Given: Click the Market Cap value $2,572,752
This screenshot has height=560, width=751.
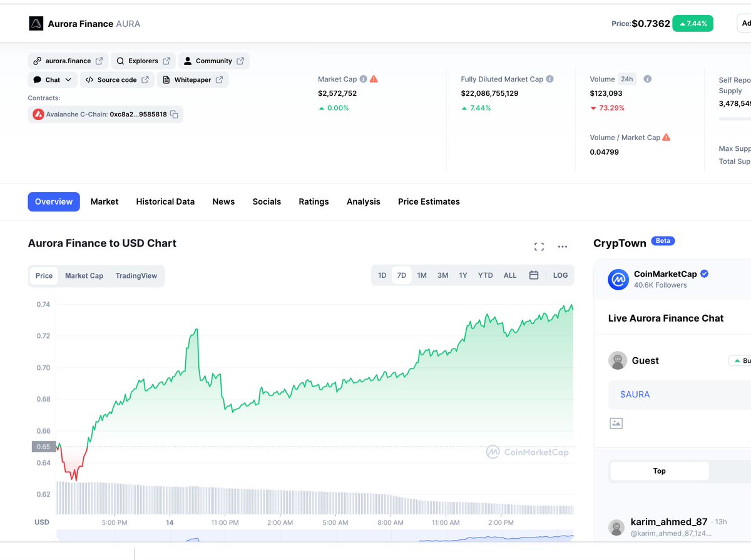Looking at the screenshot, I should pos(337,93).
